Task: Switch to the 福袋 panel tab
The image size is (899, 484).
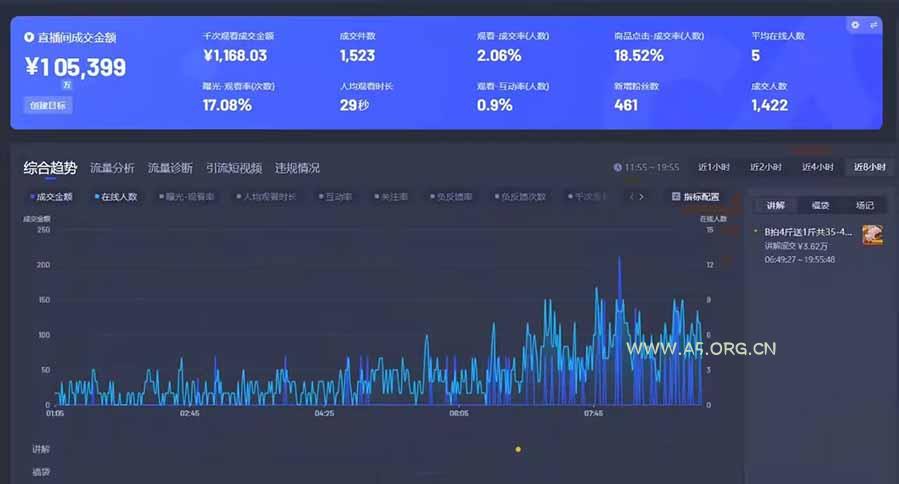Action: (x=820, y=205)
